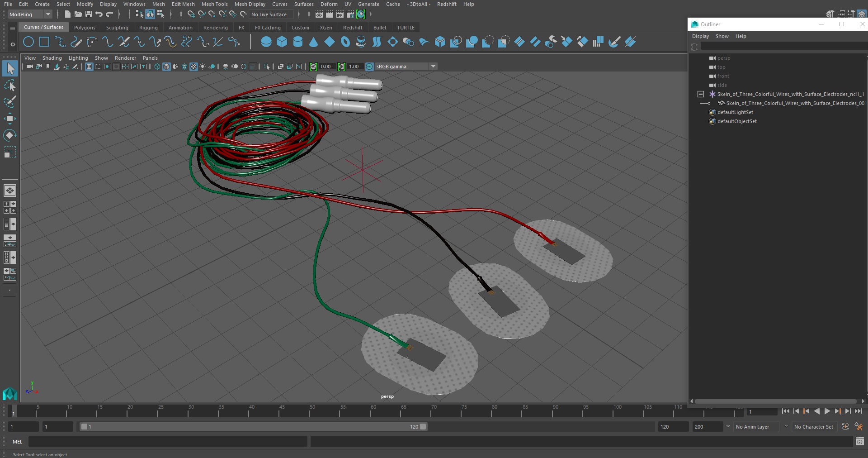868x458 pixels.
Task: Create a NURBS plane from the shelf
Action: click(330, 42)
